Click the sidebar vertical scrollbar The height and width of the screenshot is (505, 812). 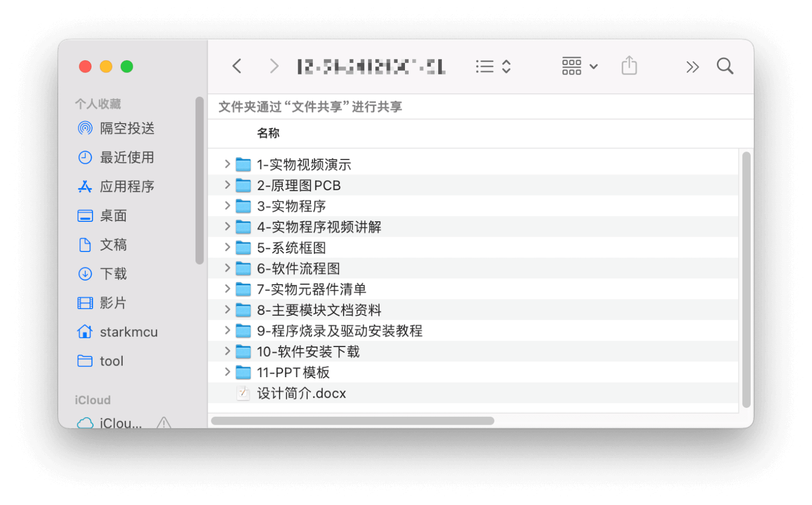click(199, 180)
